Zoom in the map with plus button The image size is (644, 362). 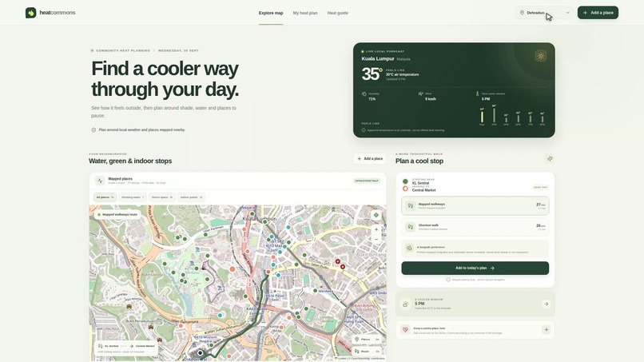coord(376,229)
